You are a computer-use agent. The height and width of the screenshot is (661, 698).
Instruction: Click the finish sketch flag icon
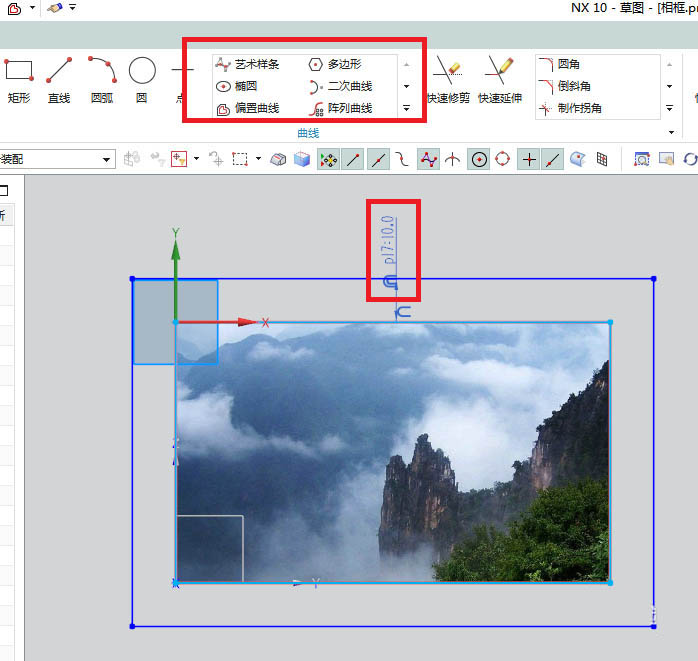tap(55, 8)
